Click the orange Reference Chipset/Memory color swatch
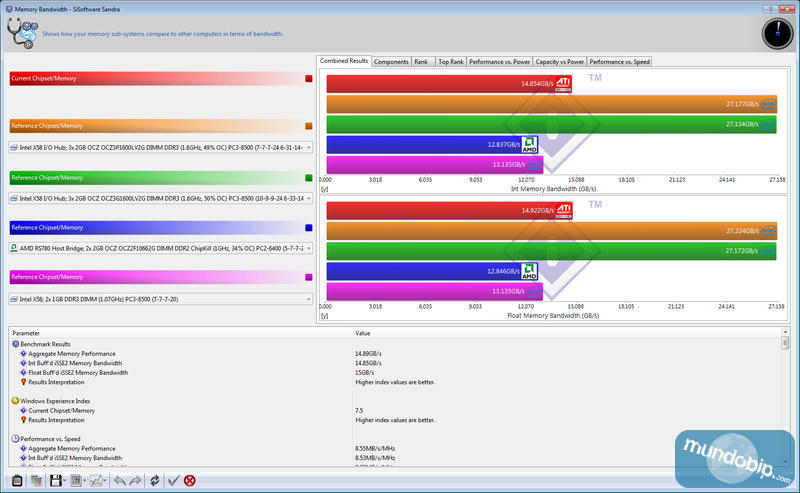Viewport: 800px width, 493px height. point(309,126)
